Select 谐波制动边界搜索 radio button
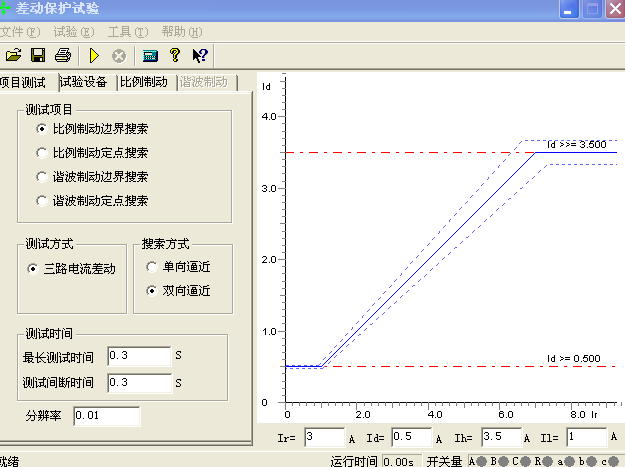 click(41, 177)
